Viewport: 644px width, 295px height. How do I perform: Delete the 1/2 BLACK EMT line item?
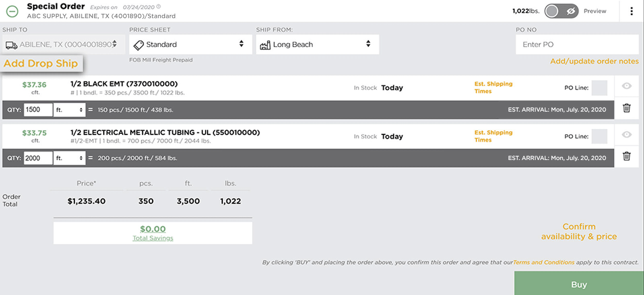tap(626, 108)
